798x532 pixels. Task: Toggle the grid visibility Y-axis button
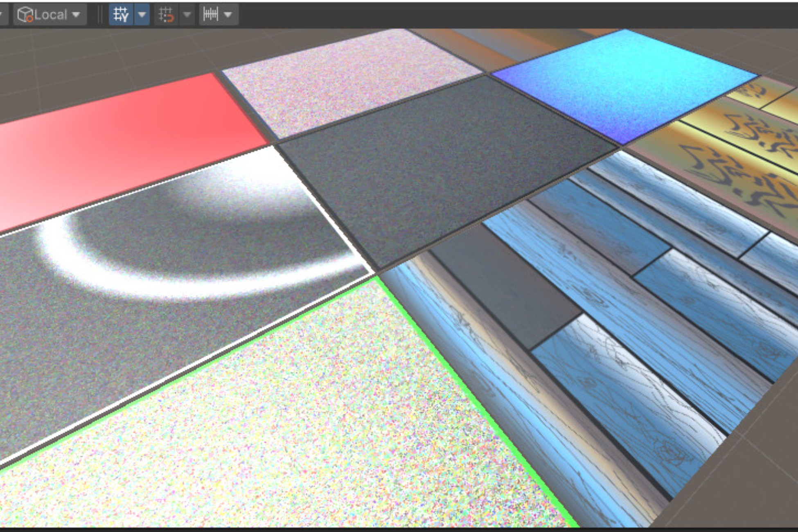pos(121,15)
